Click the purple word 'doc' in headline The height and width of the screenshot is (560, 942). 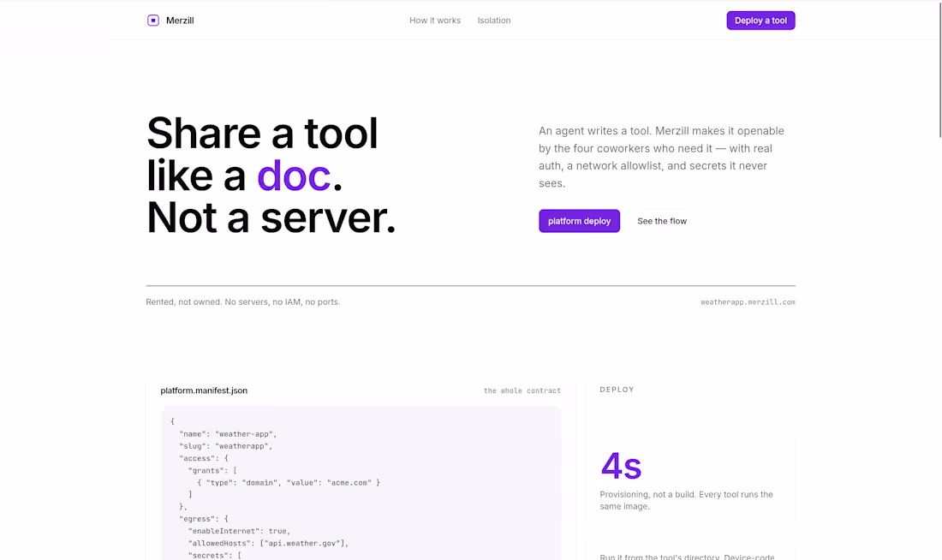(293, 176)
